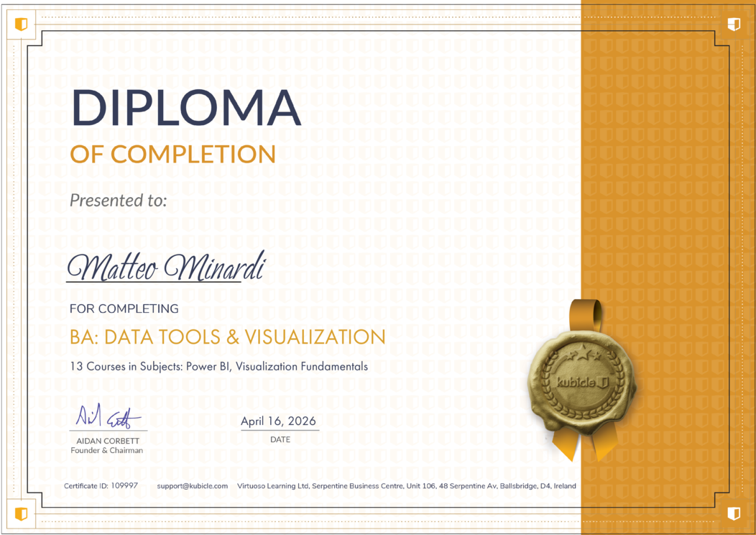Click Aidan Corbett's handwritten signature
The height and width of the screenshot is (535, 756).
109,417
